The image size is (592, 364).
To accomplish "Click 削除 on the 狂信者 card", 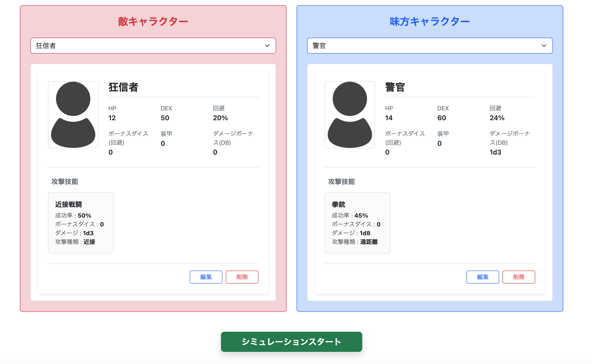I will point(242,277).
